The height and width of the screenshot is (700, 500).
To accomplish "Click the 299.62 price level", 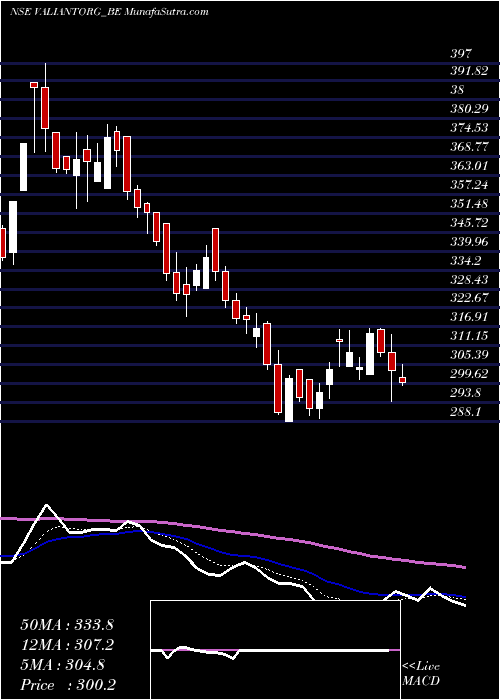I will 469,374.
